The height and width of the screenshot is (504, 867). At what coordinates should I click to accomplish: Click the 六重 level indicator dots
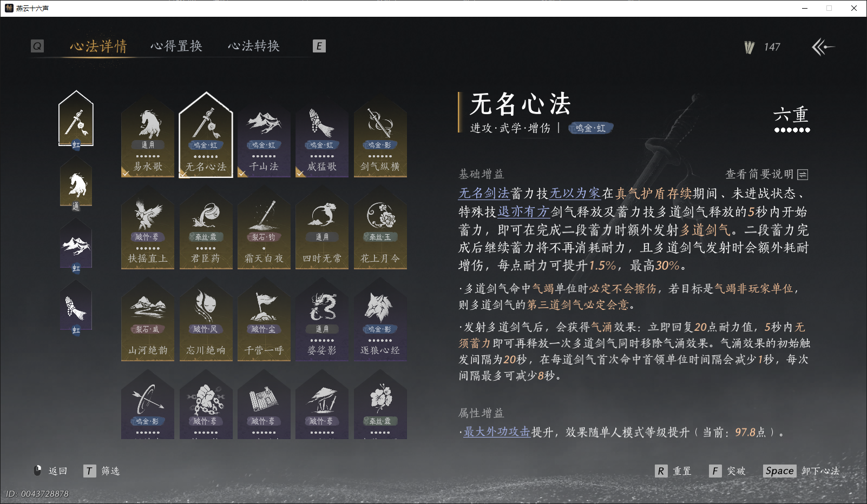click(x=792, y=130)
